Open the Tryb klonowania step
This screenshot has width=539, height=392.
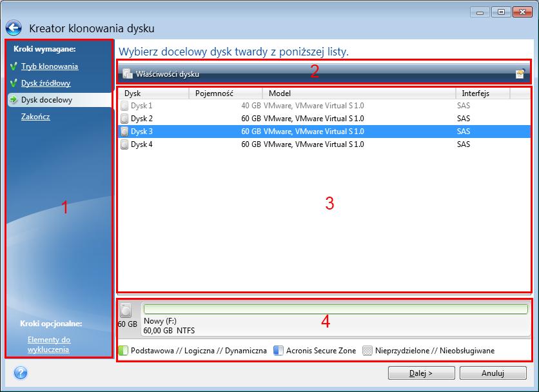(x=50, y=66)
